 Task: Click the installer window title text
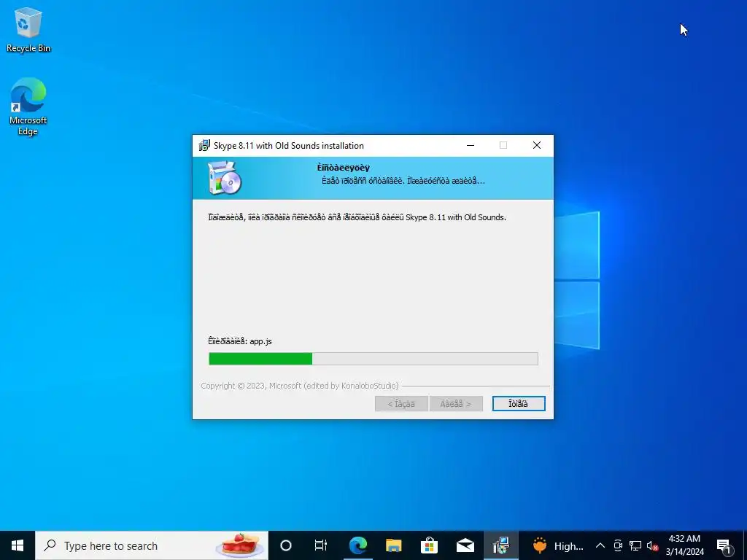click(289, 146)
